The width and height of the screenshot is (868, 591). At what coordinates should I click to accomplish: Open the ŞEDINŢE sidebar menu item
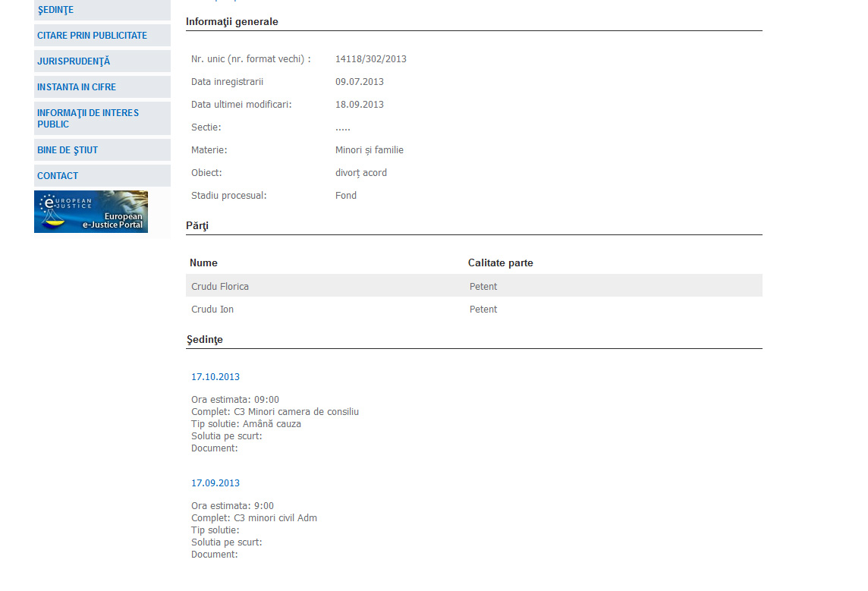55,10
